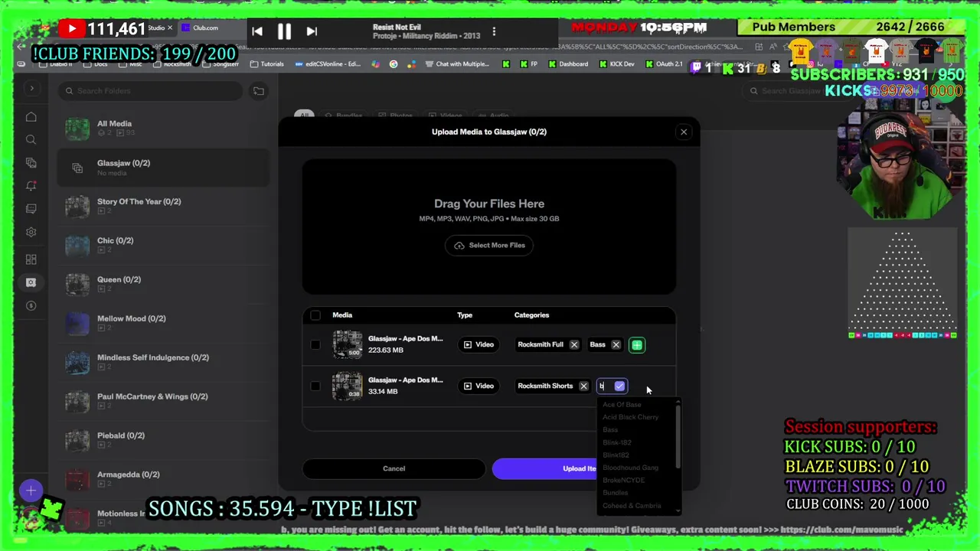Image resolution: width=980 pixels, height=551 pixels.
Task: Open the KICK Dev bookmark
Action: pos(616,64)
